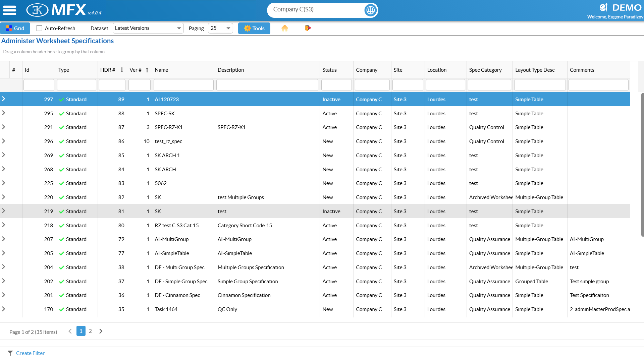Go to previous page arrow

point(70,331)
